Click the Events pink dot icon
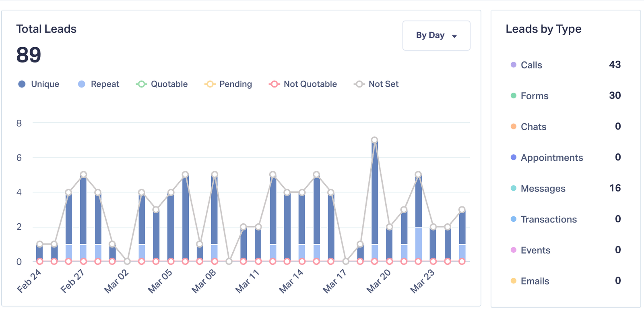 513,250
